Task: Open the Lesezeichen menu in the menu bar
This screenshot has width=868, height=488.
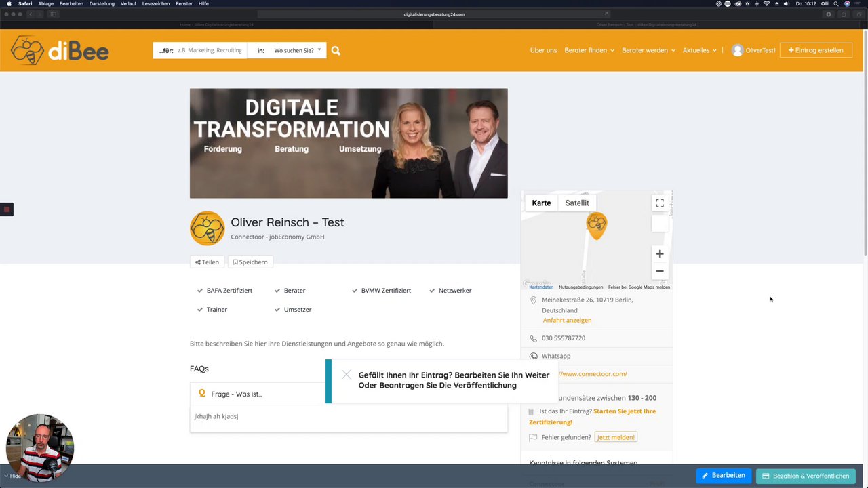Action: [156, 3]
